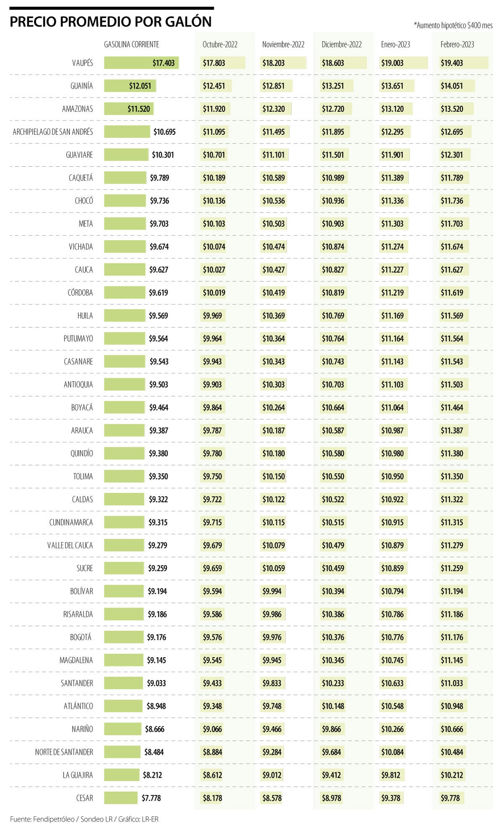504x834 pixels.
Task: Click the Noviembre-2022 column header
Action: click(x=283, y=45)
